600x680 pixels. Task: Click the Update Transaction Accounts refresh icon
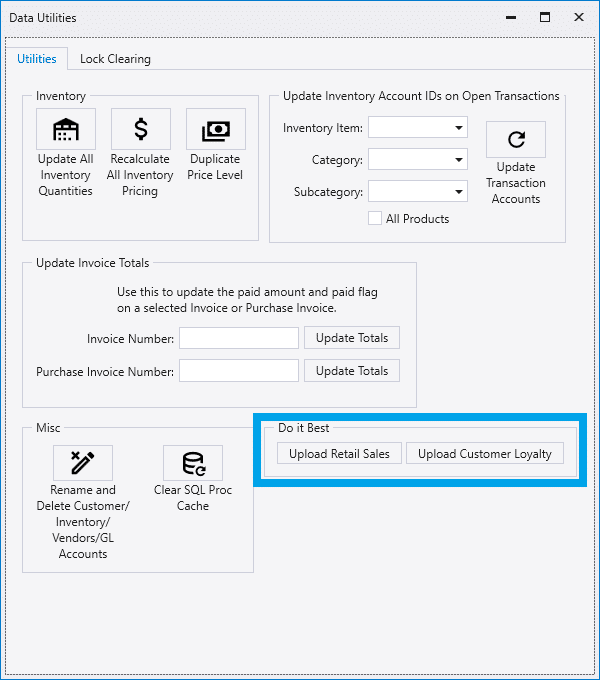(516, 139)
